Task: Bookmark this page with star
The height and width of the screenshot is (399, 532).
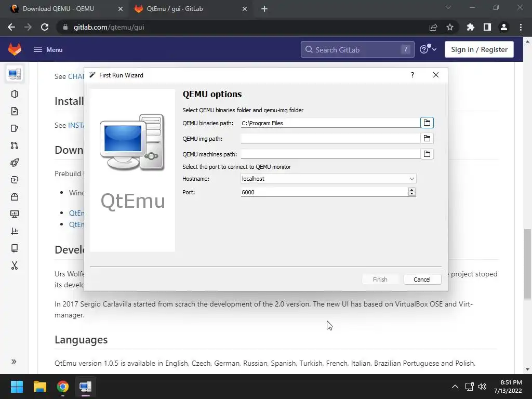Action: (450, 27)
